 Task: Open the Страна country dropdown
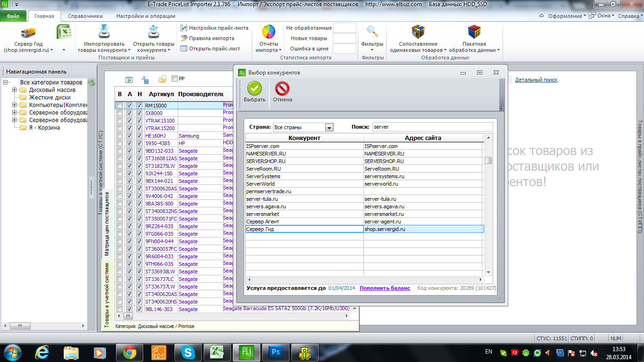click(330, 127)
